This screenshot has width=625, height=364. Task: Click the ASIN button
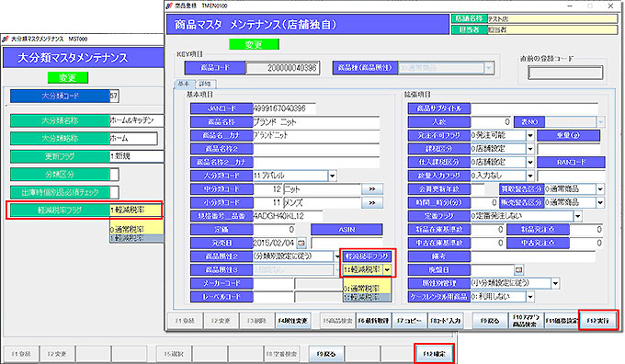tap(347, 229)
